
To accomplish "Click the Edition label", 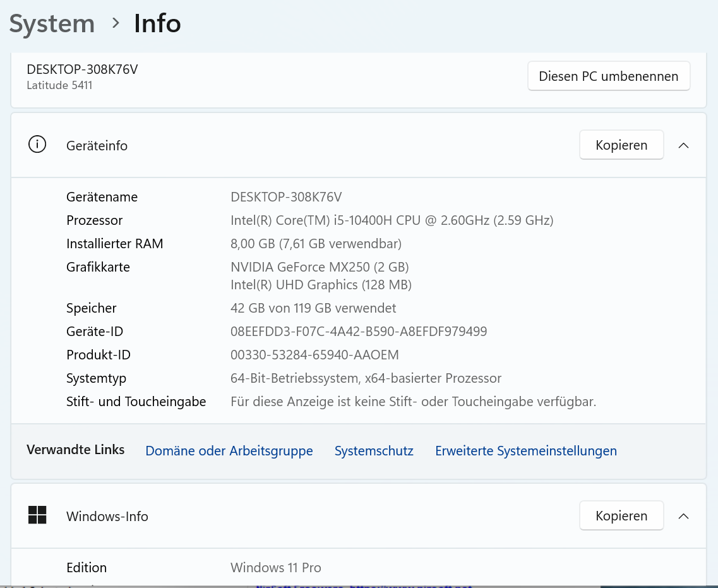I will pos(87,568).
